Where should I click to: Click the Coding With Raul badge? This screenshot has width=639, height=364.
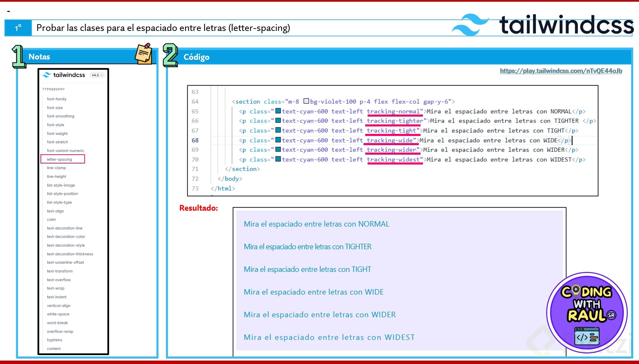click(x=587, y=313)
